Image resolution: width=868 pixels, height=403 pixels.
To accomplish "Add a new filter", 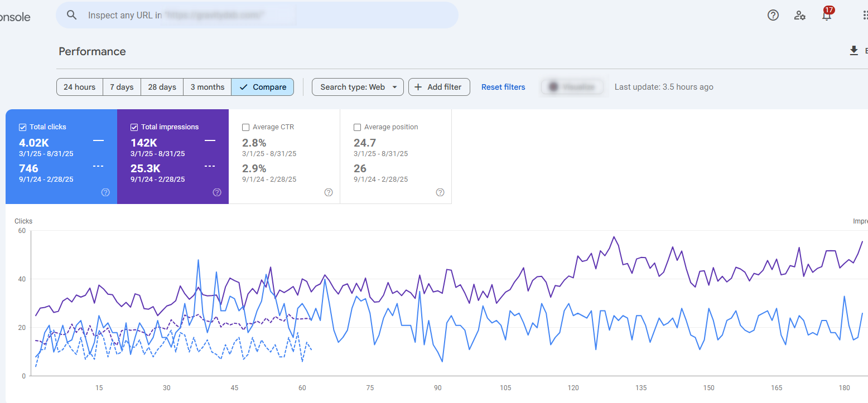I will [x=439, y=87].
